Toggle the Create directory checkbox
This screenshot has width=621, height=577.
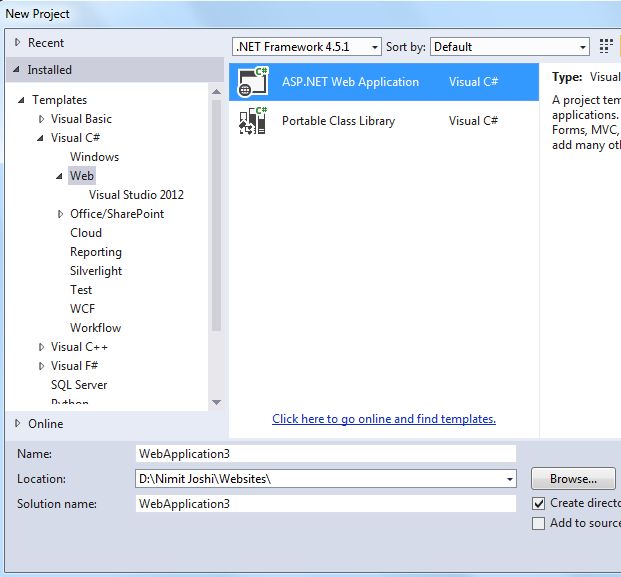pos(538,503)
